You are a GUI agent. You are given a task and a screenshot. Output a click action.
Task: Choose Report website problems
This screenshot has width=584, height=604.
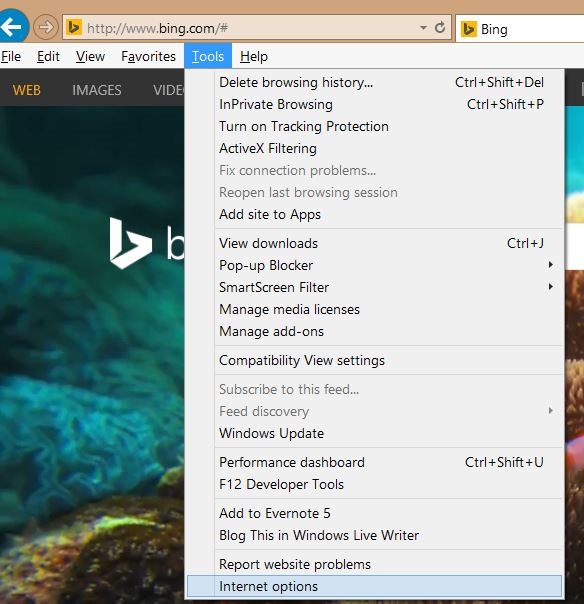(374, 564)
